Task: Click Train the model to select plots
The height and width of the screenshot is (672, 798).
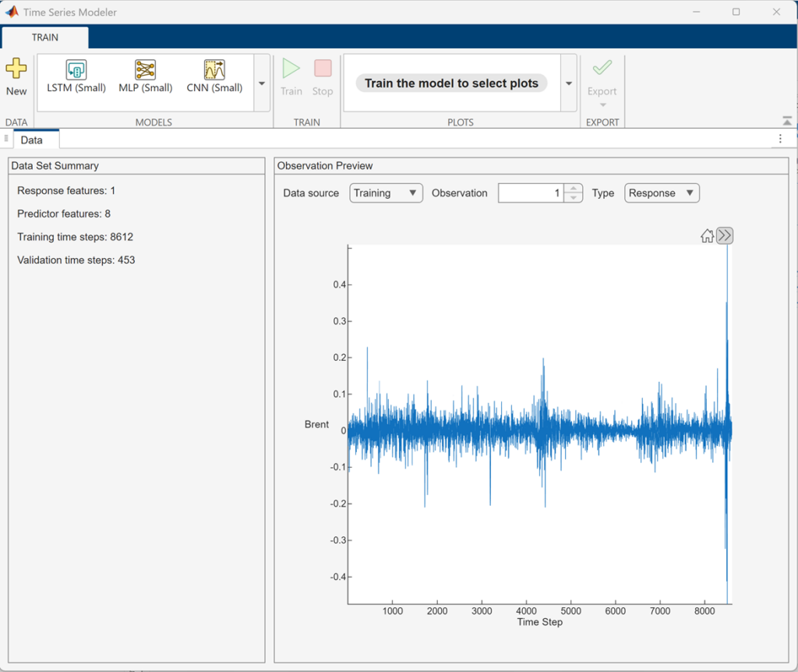Action: 452,83
